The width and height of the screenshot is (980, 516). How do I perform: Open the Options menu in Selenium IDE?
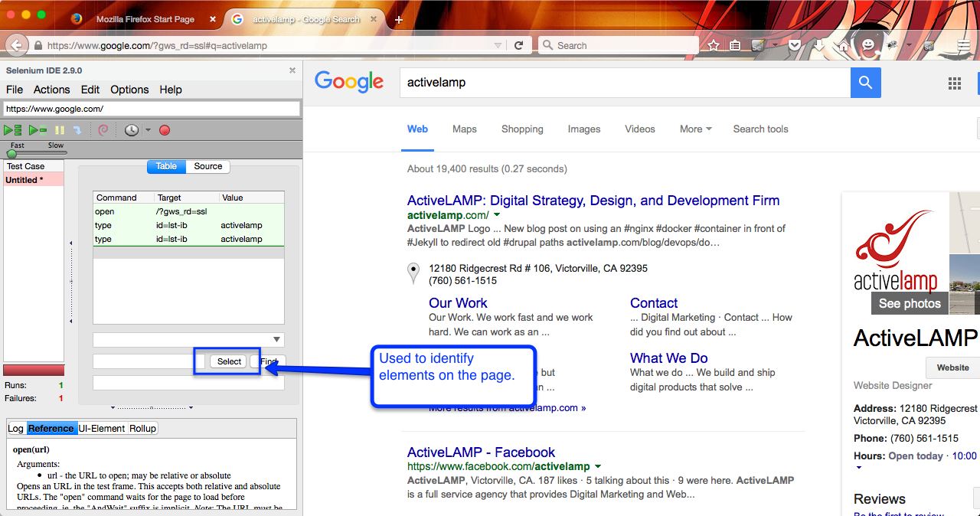[x=129, y=90]
